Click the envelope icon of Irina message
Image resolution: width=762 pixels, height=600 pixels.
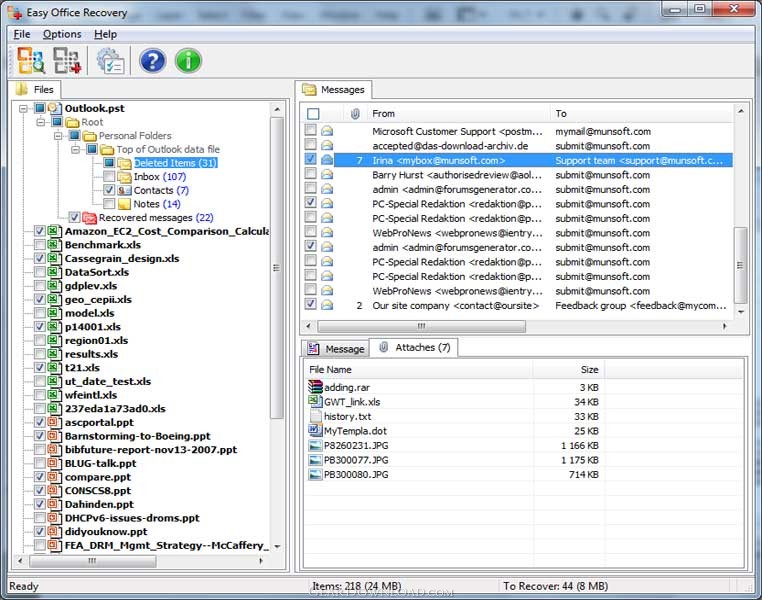[x=327, y=160]
